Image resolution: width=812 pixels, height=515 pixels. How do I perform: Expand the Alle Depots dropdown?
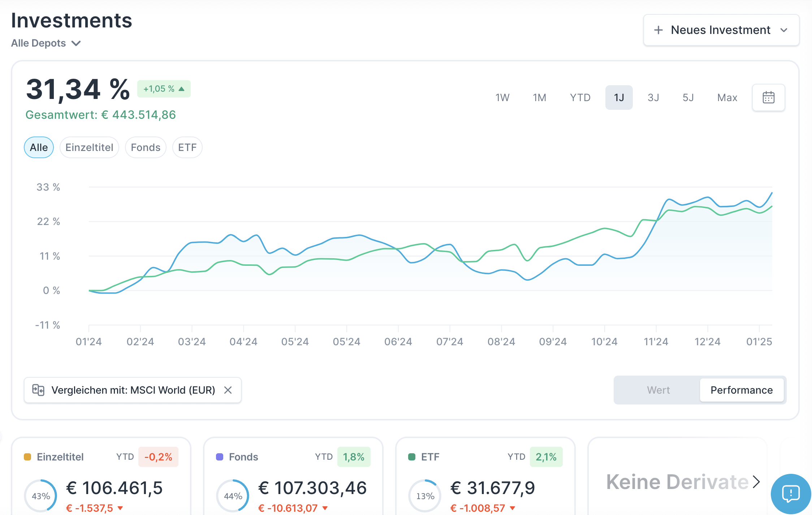click(x=46, y=43)
